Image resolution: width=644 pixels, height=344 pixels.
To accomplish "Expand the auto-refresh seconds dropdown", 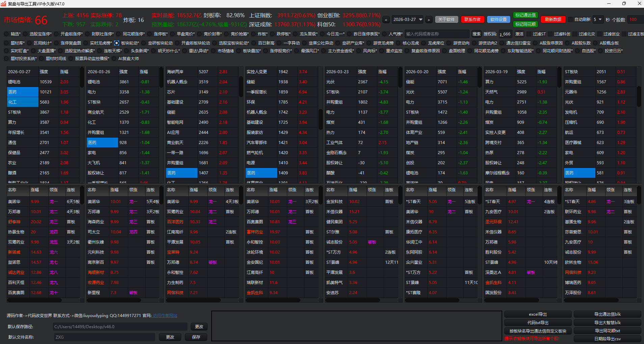I will 598,20.
